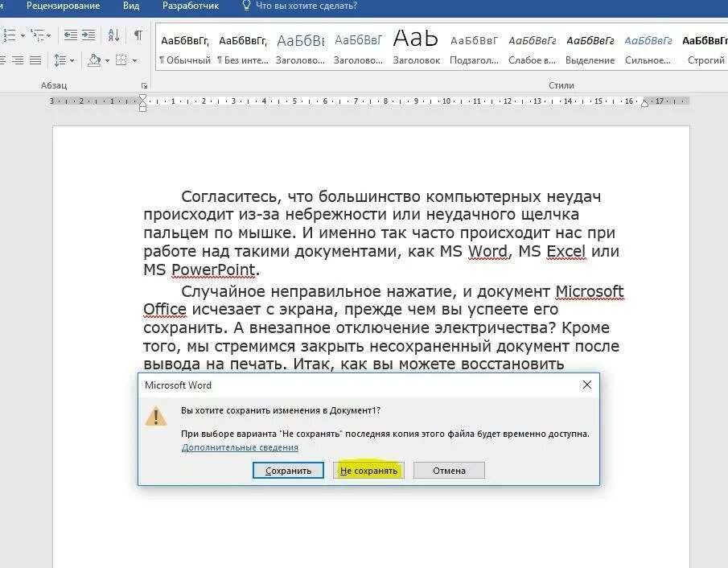Click the word 'Согласитесь' in document
The image size is (728, 568).
pos(231,197)
